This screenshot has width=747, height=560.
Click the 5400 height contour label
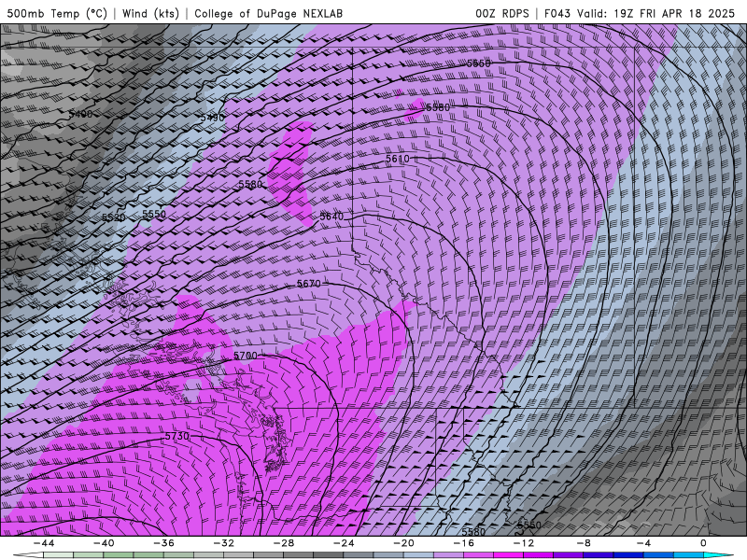tap(80, 114)
